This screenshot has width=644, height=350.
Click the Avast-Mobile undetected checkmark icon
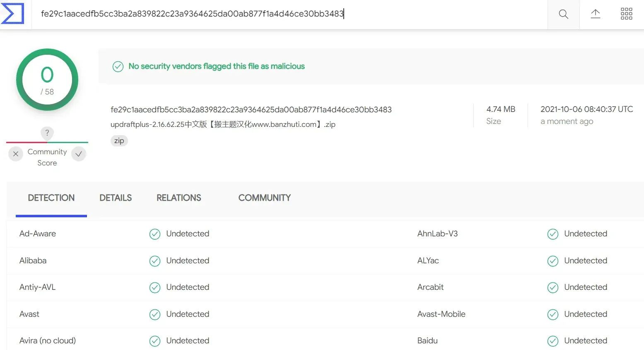[553, 314]
